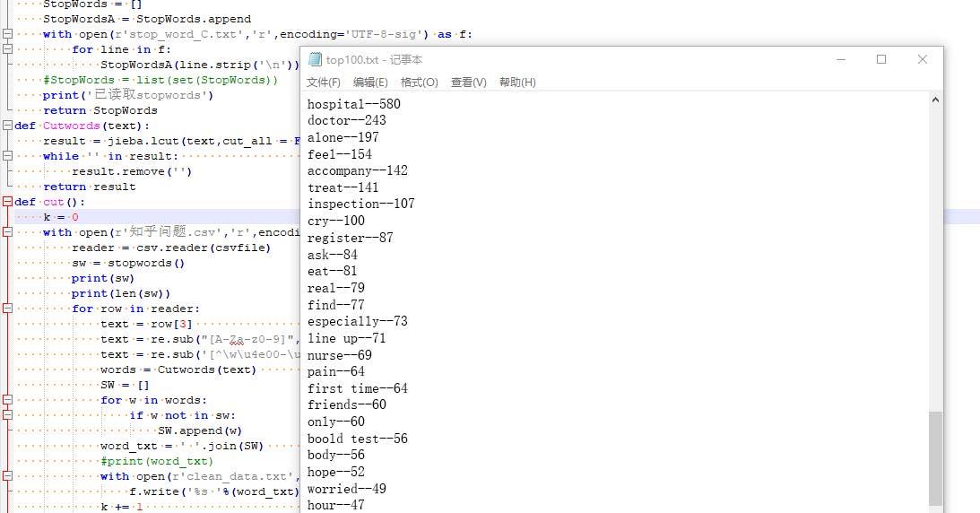
Task: Collapse the 'with open(r'知乎问题.csv'' fold marker
Action: 7,231
